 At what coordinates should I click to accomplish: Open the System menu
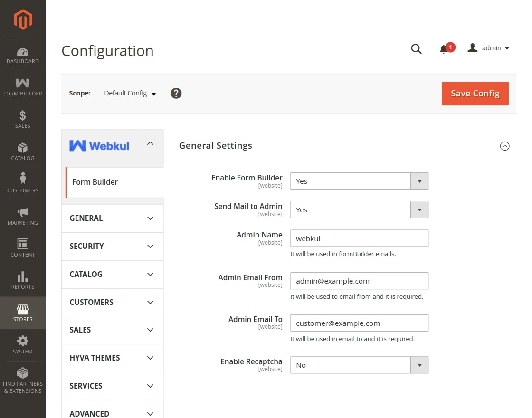pyautogui.click(x=23, y=345)
